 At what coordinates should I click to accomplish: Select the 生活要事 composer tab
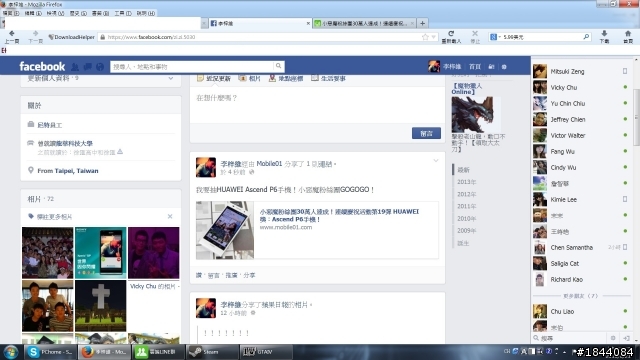pyautogui.click(x=329, y=78)
